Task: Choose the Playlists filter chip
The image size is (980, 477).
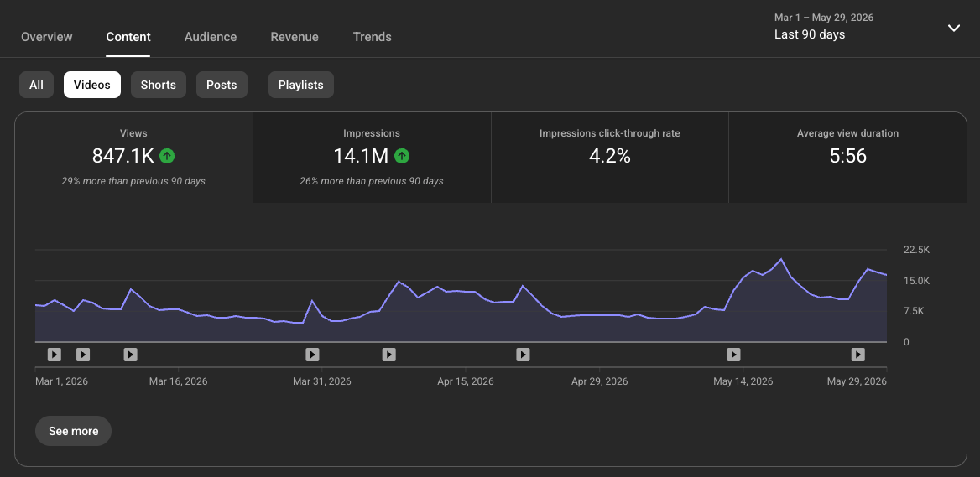Action: 300,85
